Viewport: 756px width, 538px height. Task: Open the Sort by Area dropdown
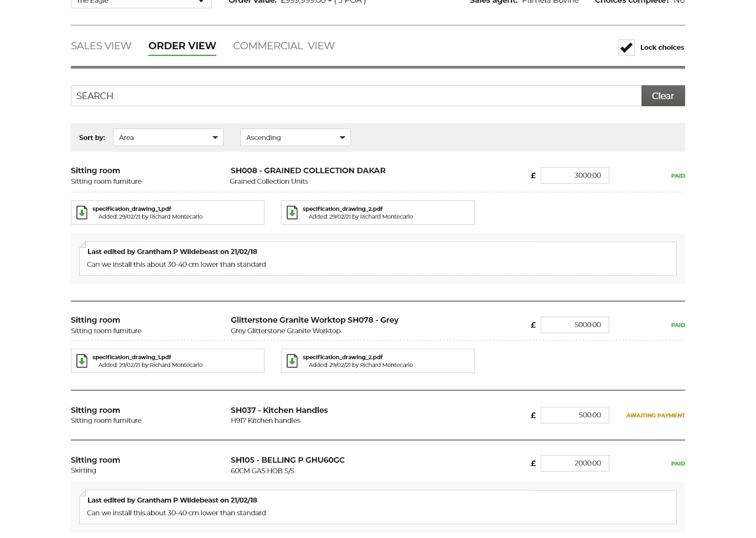click(168, 137)
